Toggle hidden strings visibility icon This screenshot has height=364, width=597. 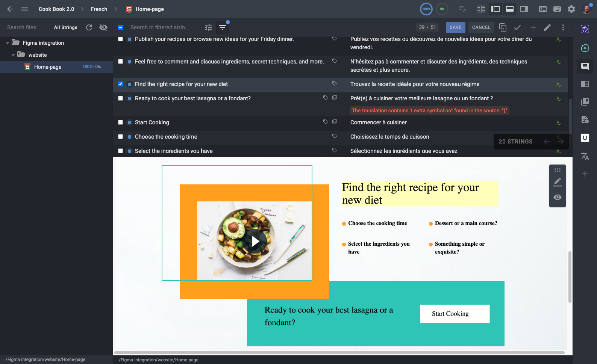[103, 27]
